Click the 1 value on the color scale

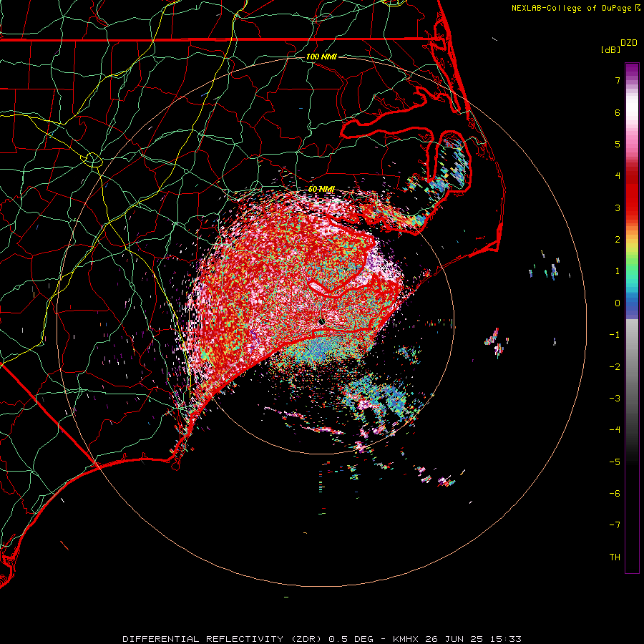(618, 271)
